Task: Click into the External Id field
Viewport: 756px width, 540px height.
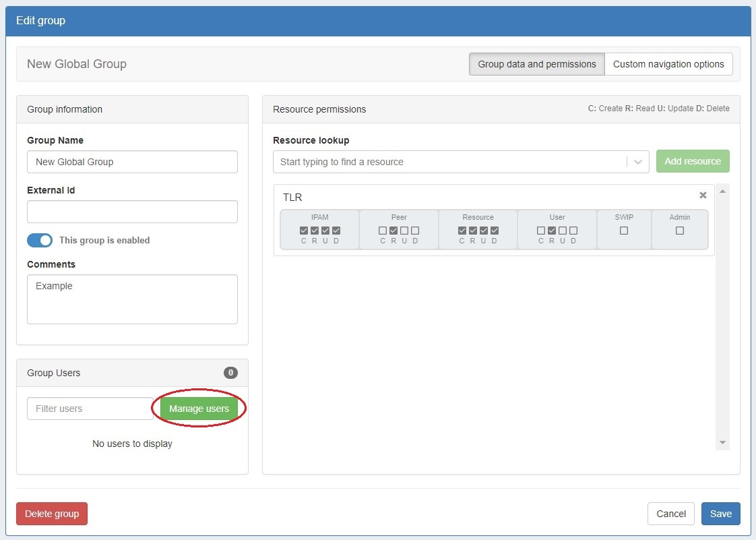Action: [x=132, y=212]
